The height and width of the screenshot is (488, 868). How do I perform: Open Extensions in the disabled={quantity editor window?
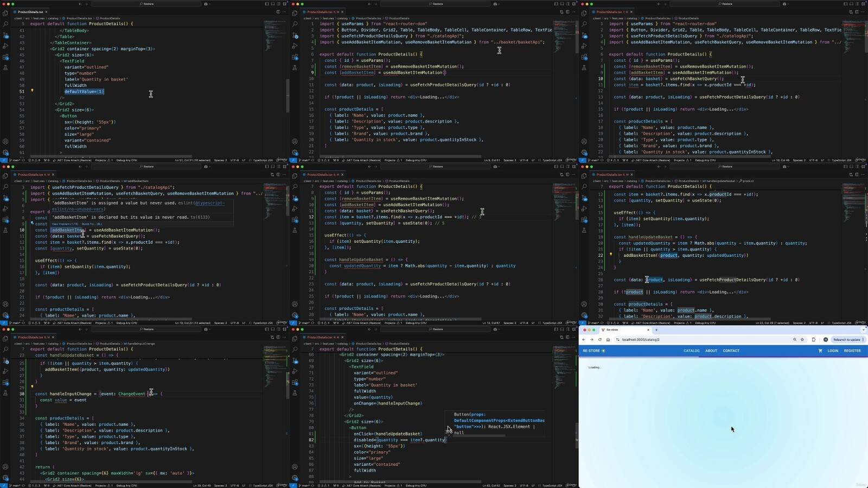(295, 382)
